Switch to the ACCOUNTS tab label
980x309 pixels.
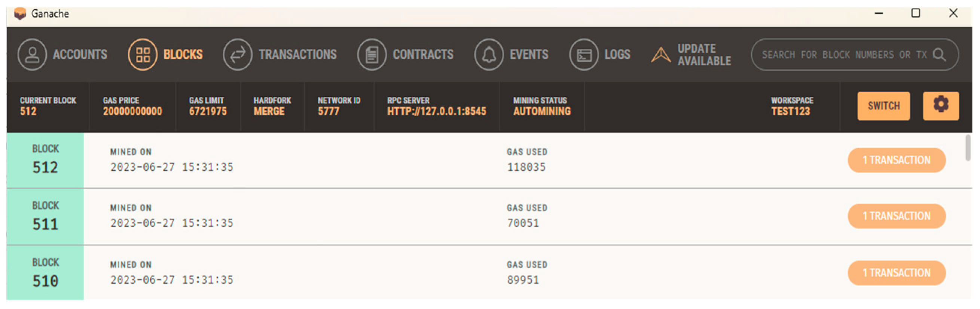tap(80, 54)
